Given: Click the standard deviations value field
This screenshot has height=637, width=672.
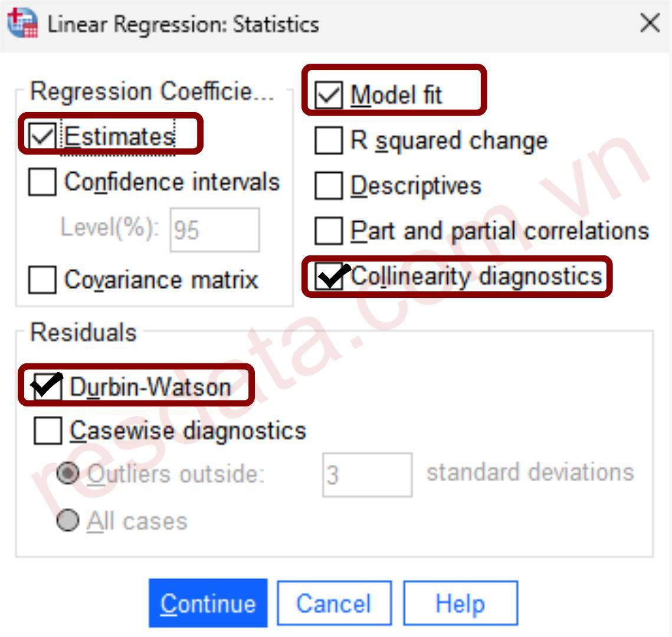Looking at the screenshot, I should (x=366, y=474).
